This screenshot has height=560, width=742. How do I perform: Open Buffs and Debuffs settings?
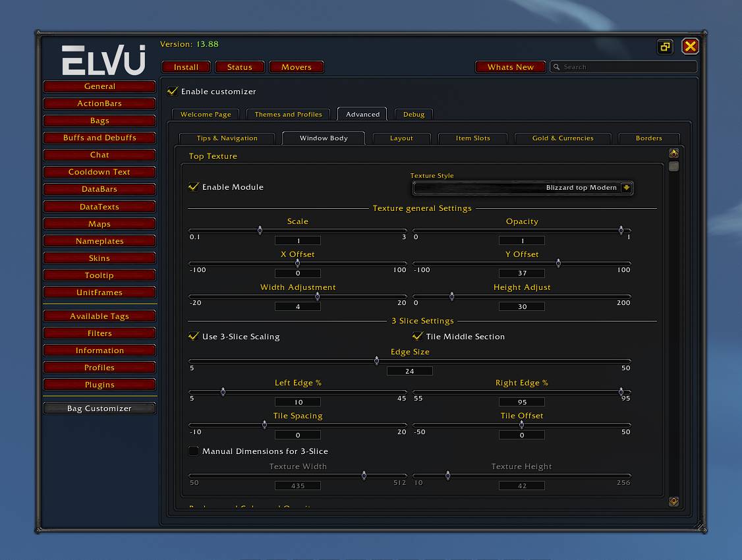click(x=100, y=138)
